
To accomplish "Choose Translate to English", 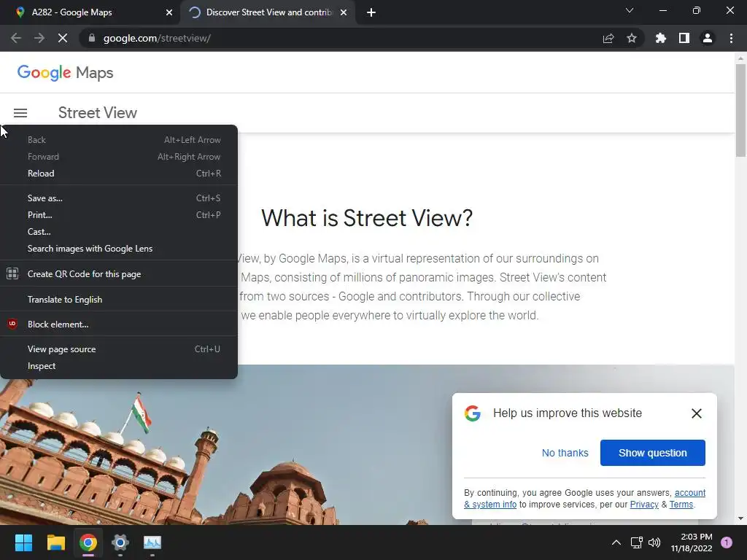I will tap(119, 300).
